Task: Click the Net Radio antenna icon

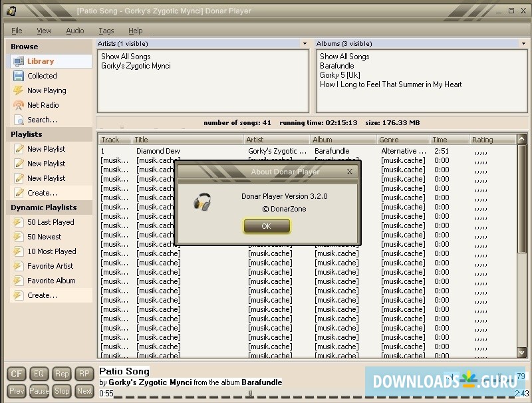Action: click(19, 105)
